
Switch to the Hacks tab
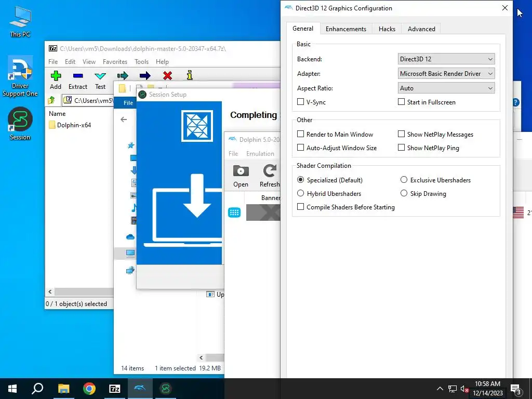pos(387,29)
